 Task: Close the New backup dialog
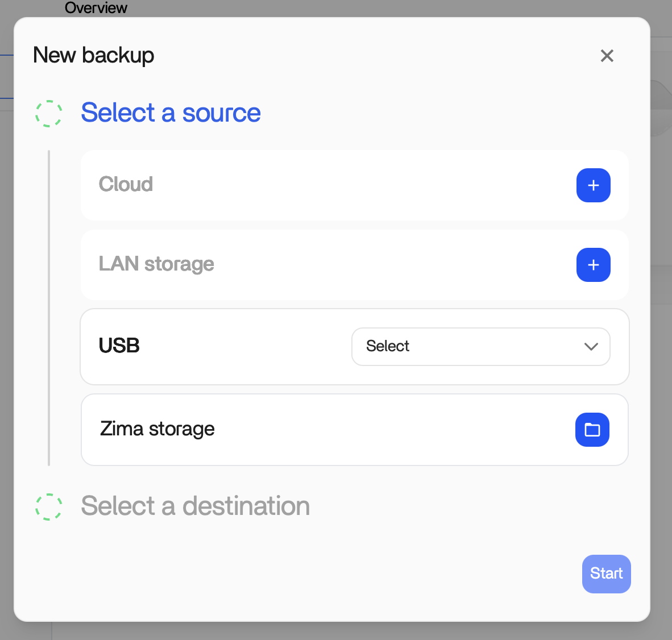(607, 56)
